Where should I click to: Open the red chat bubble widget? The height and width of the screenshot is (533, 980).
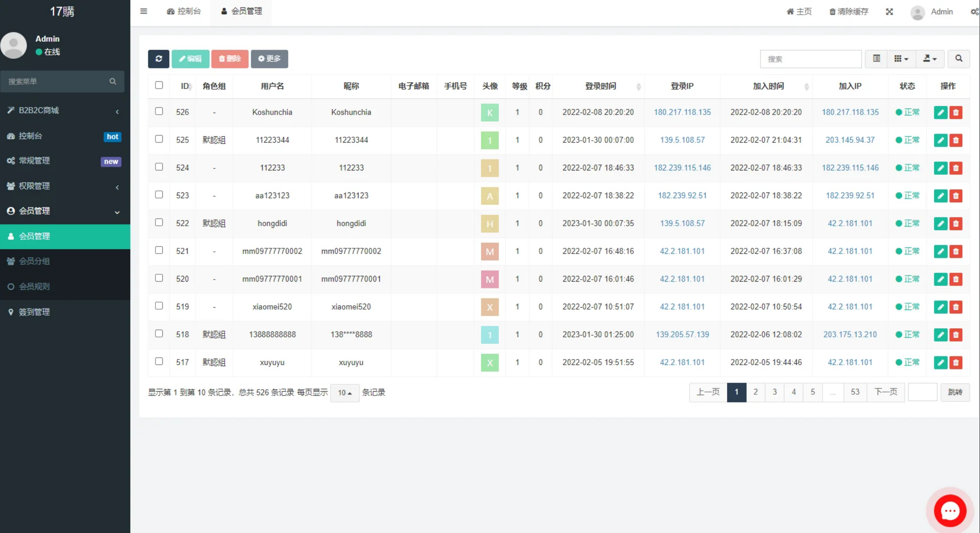950,511
